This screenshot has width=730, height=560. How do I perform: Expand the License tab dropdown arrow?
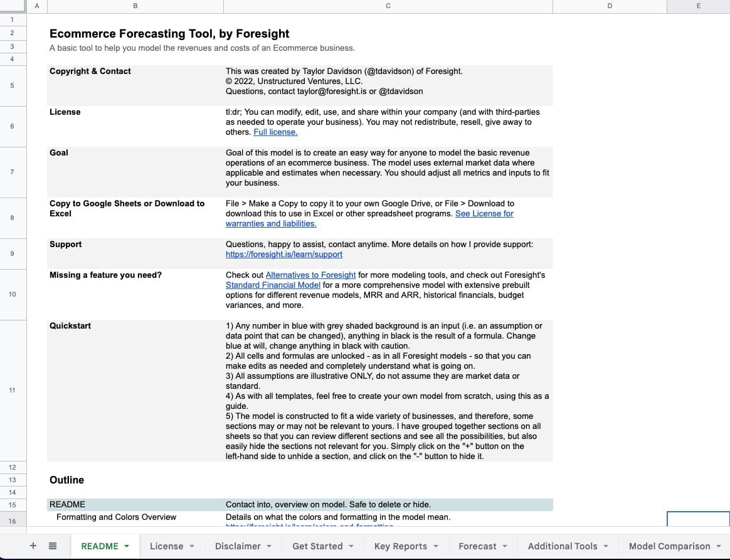(x=191, y=546)
